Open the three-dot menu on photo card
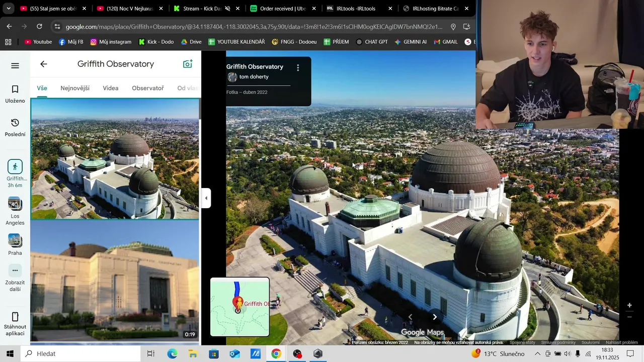Viewport: 644px width, 362px height. tap(298, 67)
